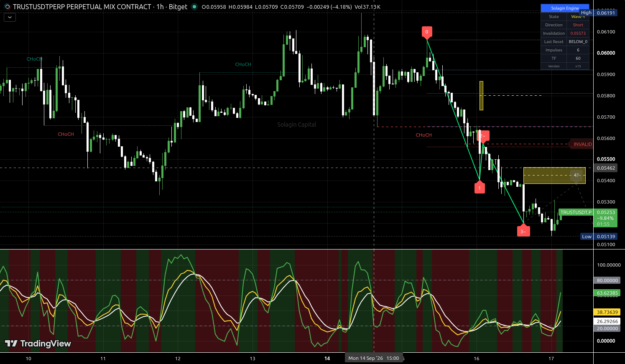This screenshot has width=625, height=364.
Task: Click the red INVALID price label
Action: point(581,144)
